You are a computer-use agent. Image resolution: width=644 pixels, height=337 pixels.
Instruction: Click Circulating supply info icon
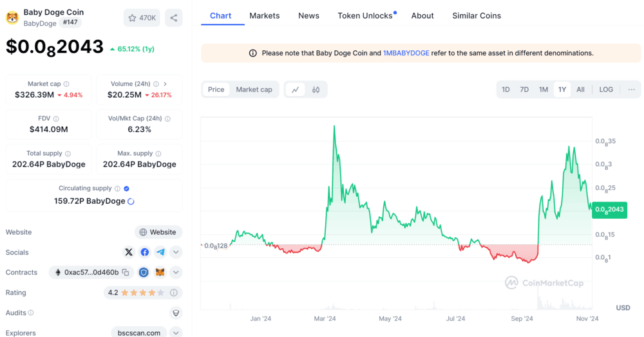tap(117, 188)
